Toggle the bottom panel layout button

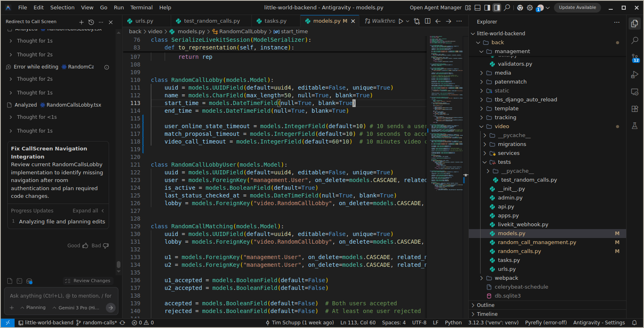click(x=478, y=8)
